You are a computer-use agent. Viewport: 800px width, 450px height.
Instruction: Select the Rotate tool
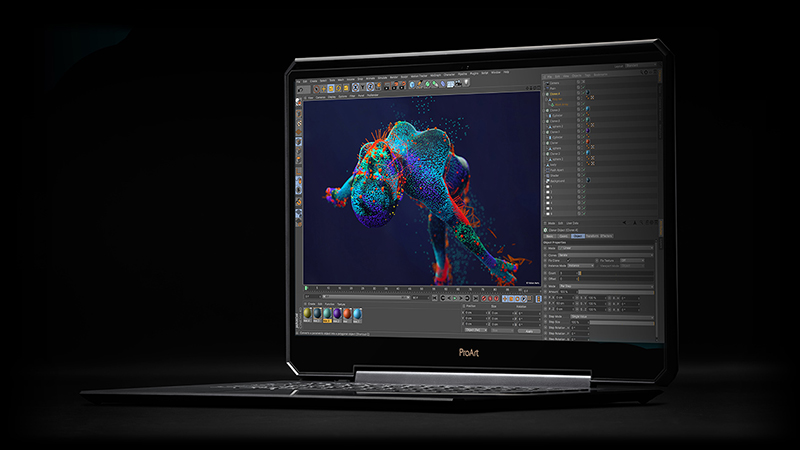[338, 88]
